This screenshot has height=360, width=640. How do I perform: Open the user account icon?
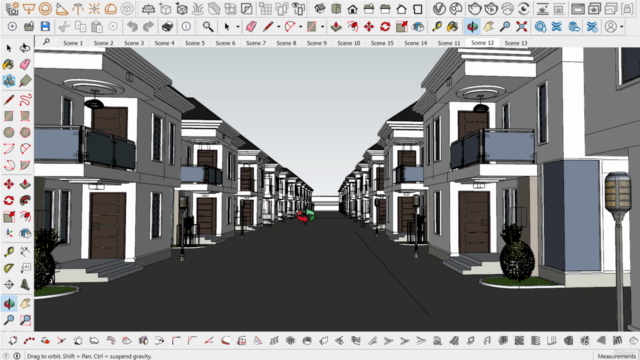coord(611,27)
